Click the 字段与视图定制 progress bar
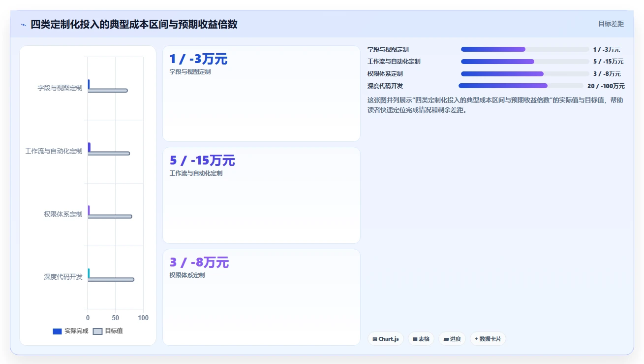The height and width of the screenshot is (364, 644). [525, 49]
